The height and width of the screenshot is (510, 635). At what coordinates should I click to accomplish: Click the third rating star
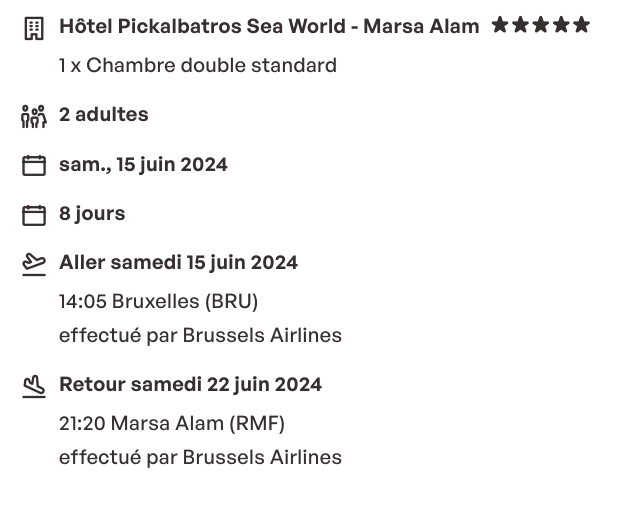pos(541,25)
